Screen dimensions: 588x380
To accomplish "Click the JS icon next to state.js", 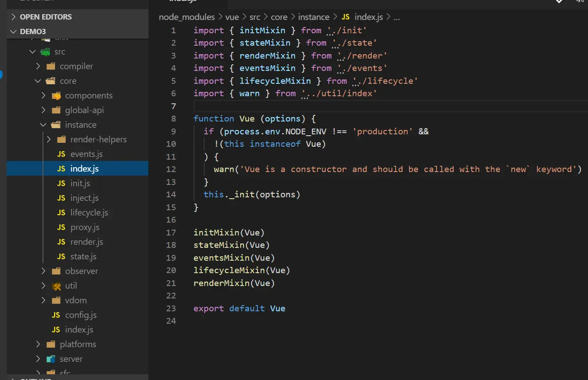I will (x=62, y=257).
